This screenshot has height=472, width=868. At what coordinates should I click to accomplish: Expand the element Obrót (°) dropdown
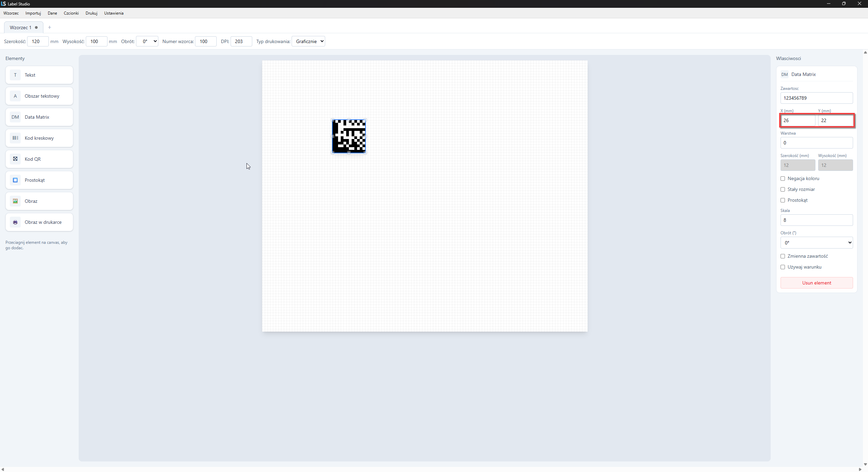click(x=816, y=242)
